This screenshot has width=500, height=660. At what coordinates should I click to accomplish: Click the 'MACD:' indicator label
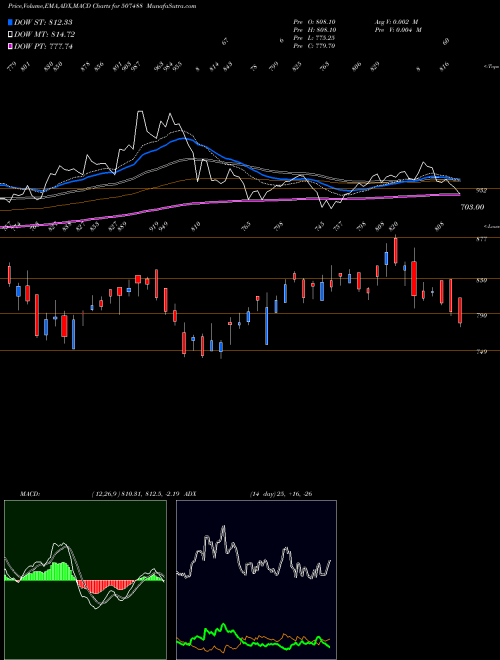click(29, 494)
